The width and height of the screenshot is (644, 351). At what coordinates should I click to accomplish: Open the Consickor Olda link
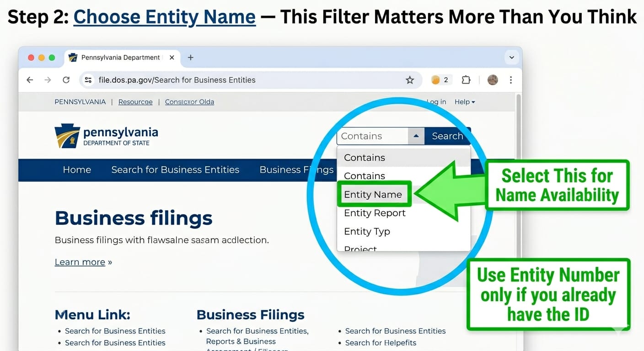(x=189, y=102)
